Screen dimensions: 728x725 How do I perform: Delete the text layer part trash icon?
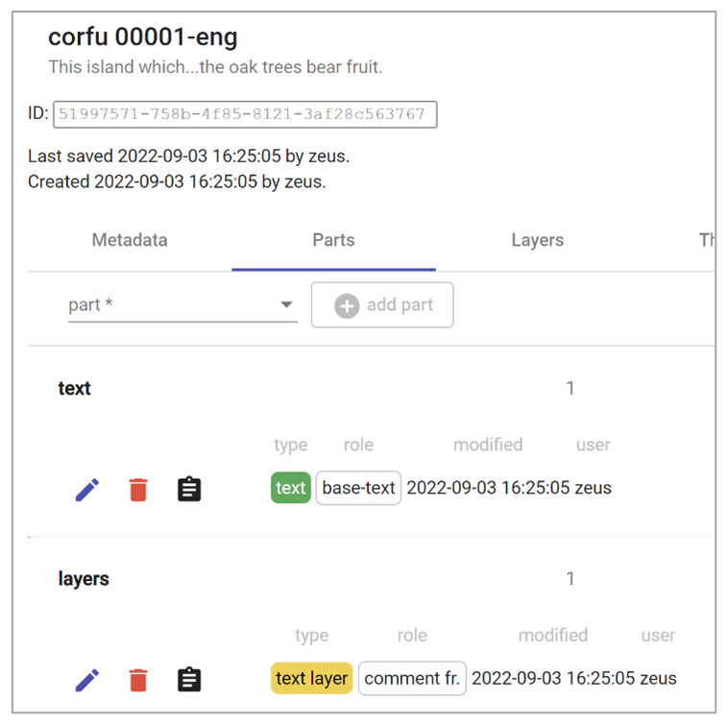tap(138, 680)
